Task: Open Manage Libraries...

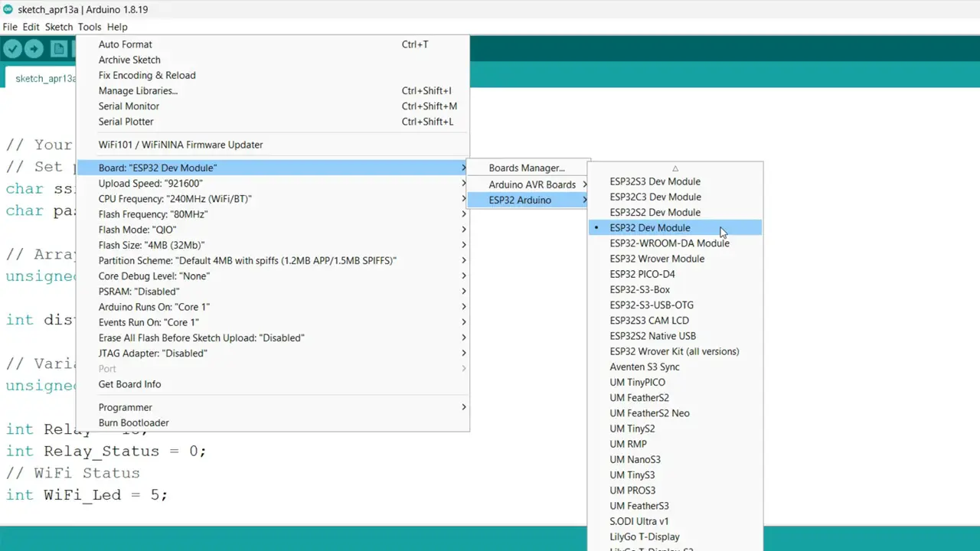Action: click(273, 90)
